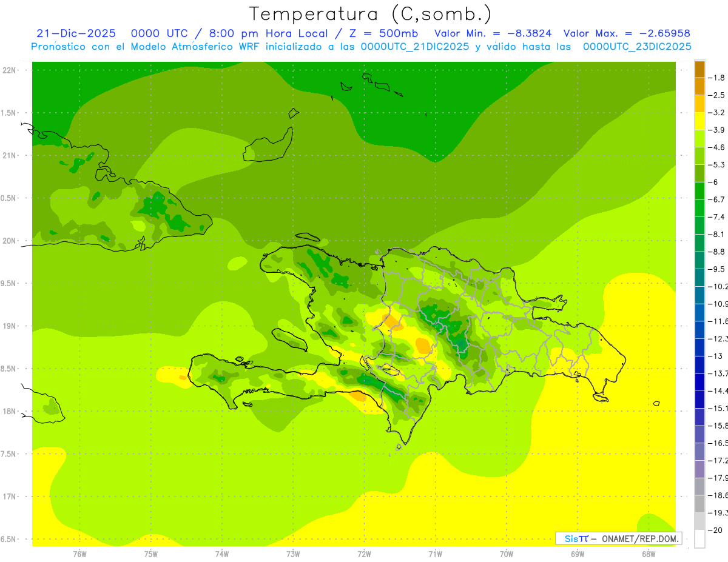Click the '68W' longitude label
Image resolution: width=728 pixels, height=562 pixels.
[x=649, y=554]
